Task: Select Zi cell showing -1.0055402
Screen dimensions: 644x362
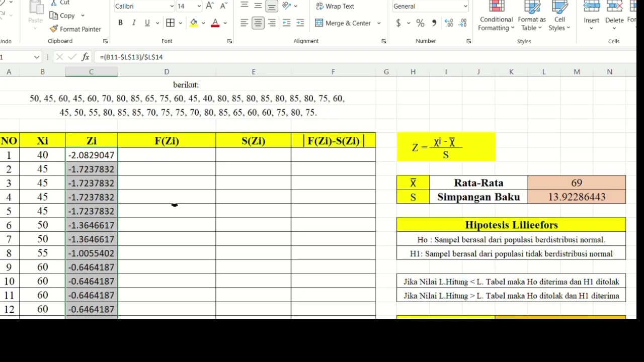Action: tap(91, 253)
